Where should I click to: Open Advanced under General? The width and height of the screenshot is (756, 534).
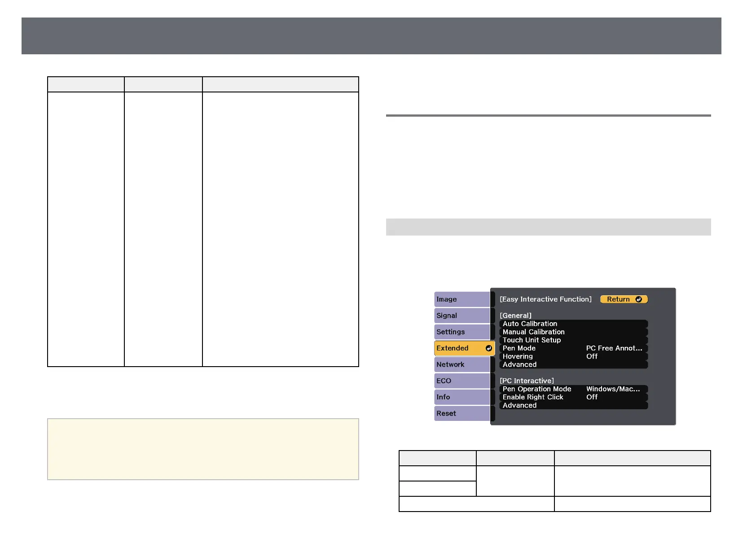(x=573, y=364)
